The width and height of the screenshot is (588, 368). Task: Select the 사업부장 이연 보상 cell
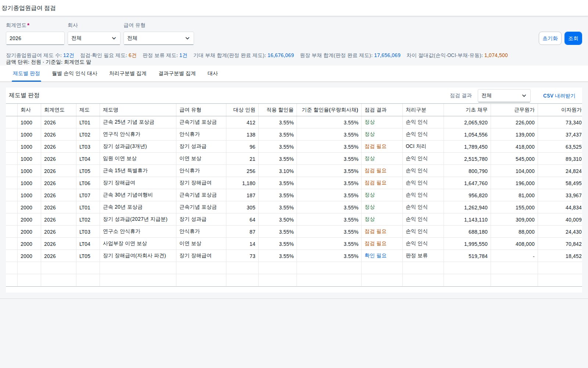(x=138, y=244)
